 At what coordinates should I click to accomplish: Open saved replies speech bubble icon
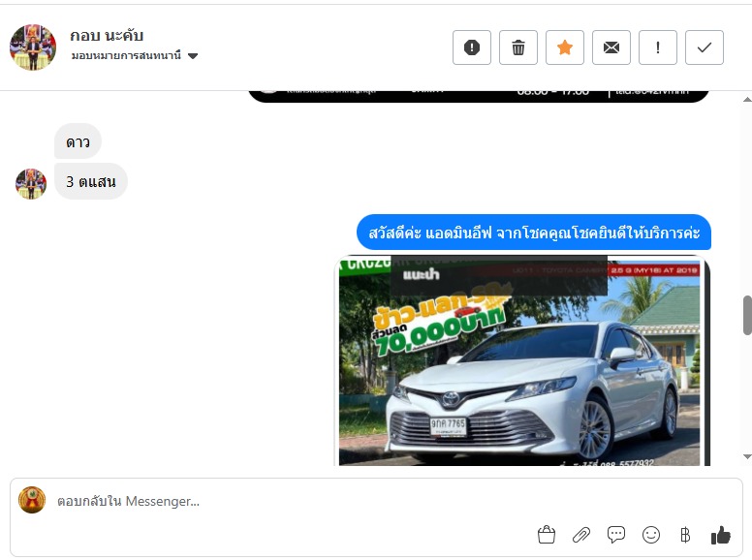pyautogui.click(x=616, y=535)
